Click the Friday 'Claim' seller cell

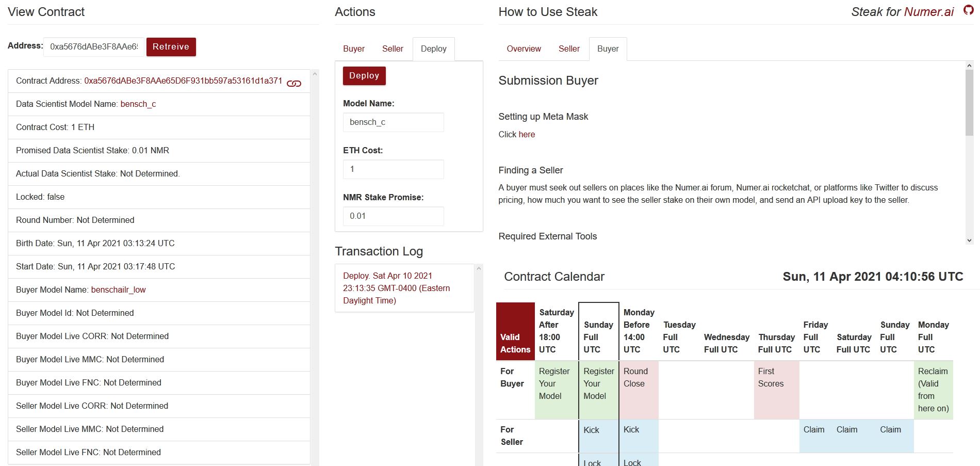pos(815,436)
